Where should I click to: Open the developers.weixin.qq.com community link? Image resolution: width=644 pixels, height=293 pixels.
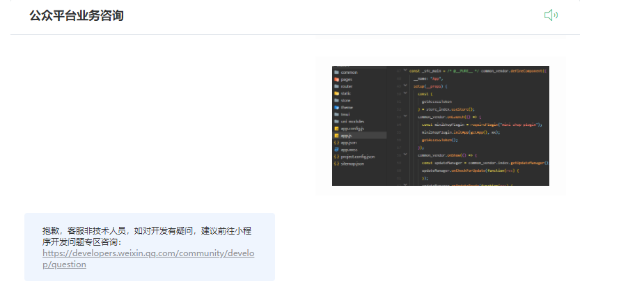coord(148,259)
